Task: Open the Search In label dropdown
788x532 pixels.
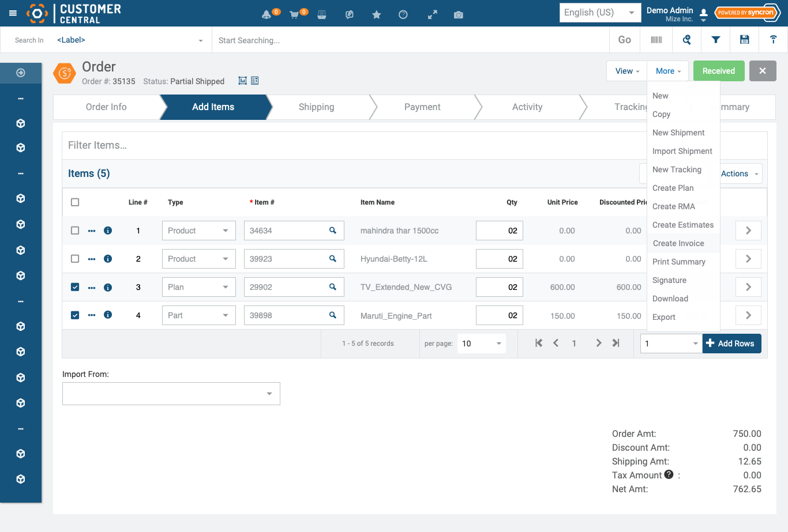Action: (x=129, y=40)
